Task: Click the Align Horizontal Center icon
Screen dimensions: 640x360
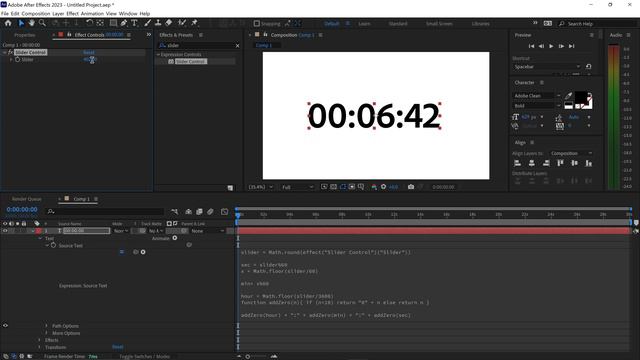Action: click(x=531, y=163)
